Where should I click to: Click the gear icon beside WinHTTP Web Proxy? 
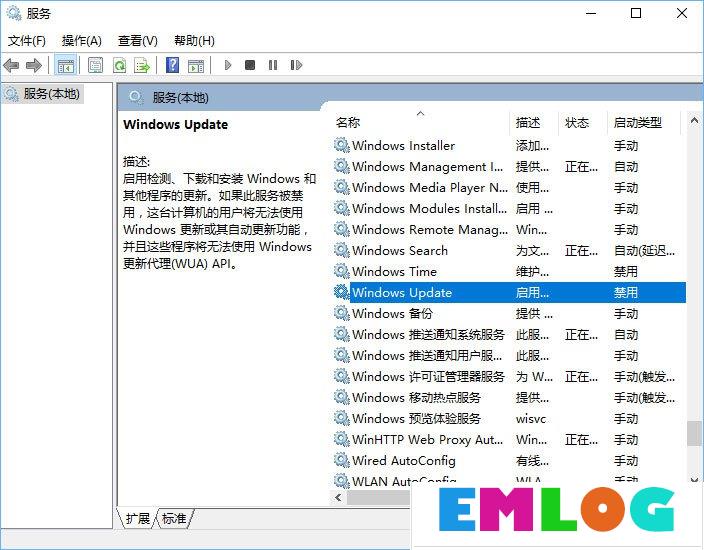[342, 439]
